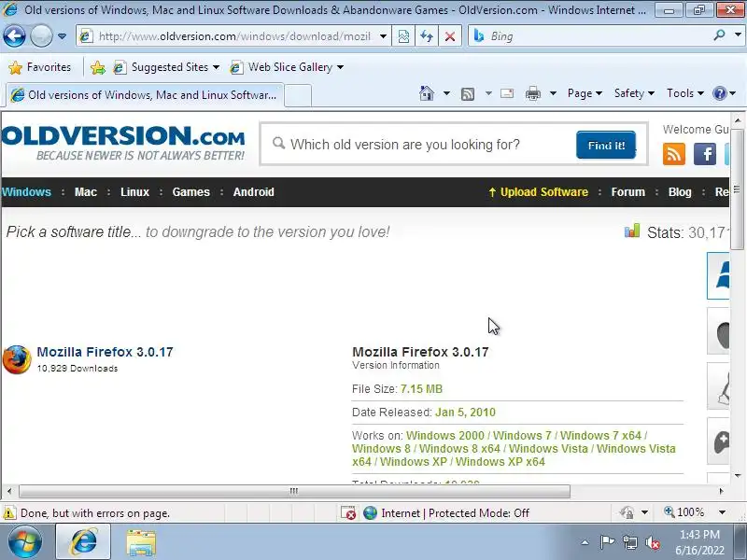Click the search magnifier icon
This screenshot has height=560, width=747.
719,35
